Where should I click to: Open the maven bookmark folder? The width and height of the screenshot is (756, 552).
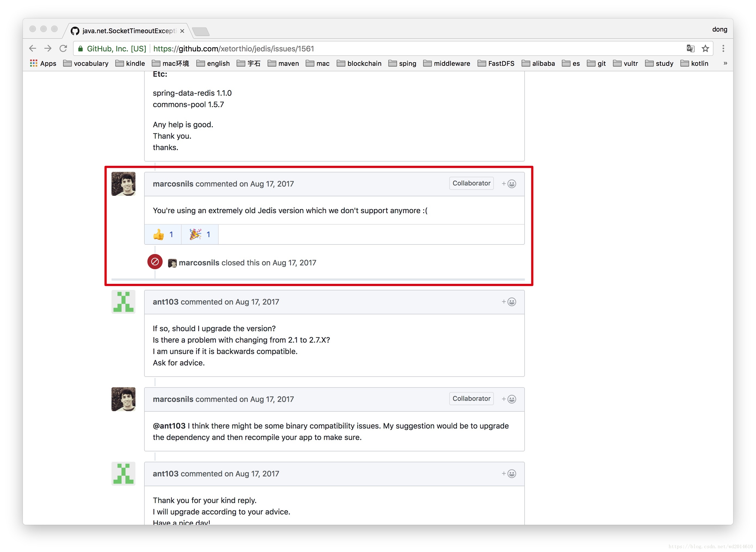click(x=283, y=63)
